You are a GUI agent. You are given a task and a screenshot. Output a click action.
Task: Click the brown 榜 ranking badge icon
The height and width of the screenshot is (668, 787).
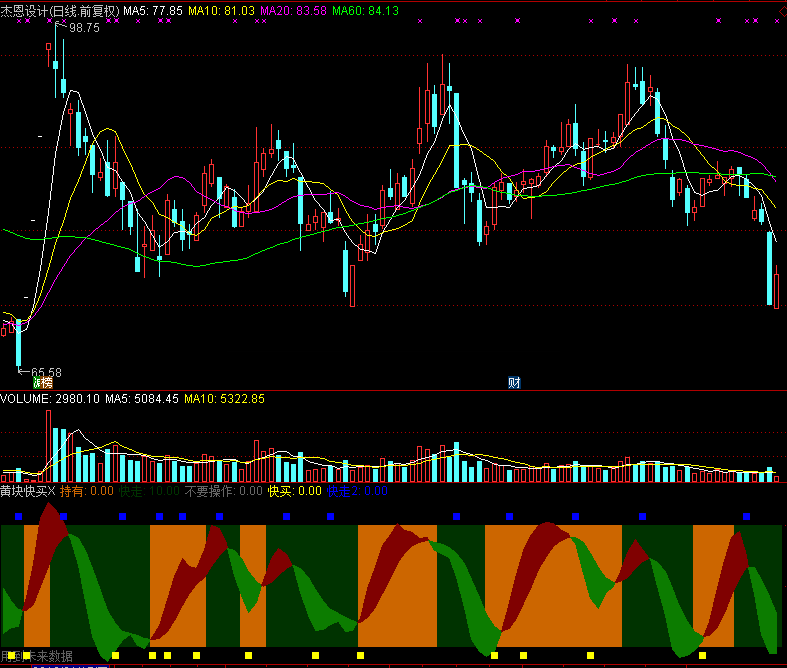(x=46, y=383)
